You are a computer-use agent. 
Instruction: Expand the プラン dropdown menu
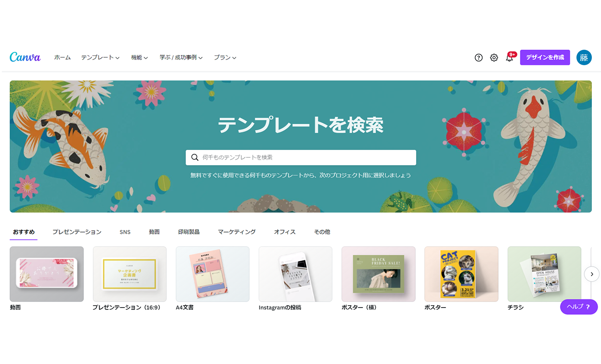tap(225, 58)
